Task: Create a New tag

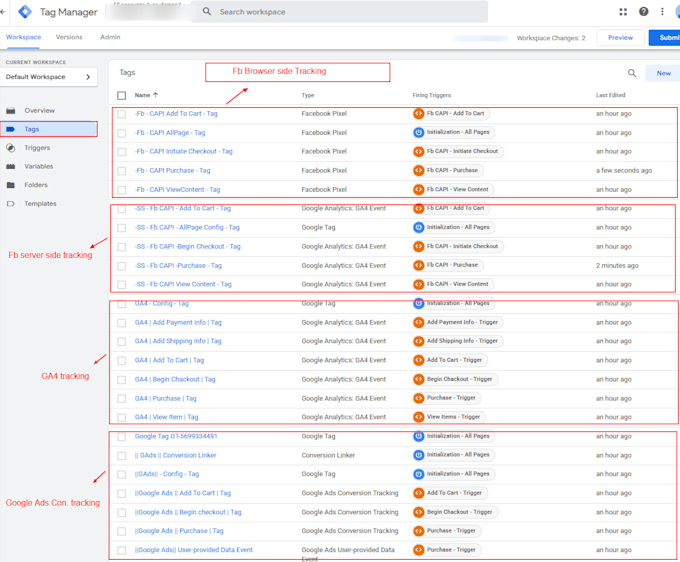Action: [x=663, y=73]
